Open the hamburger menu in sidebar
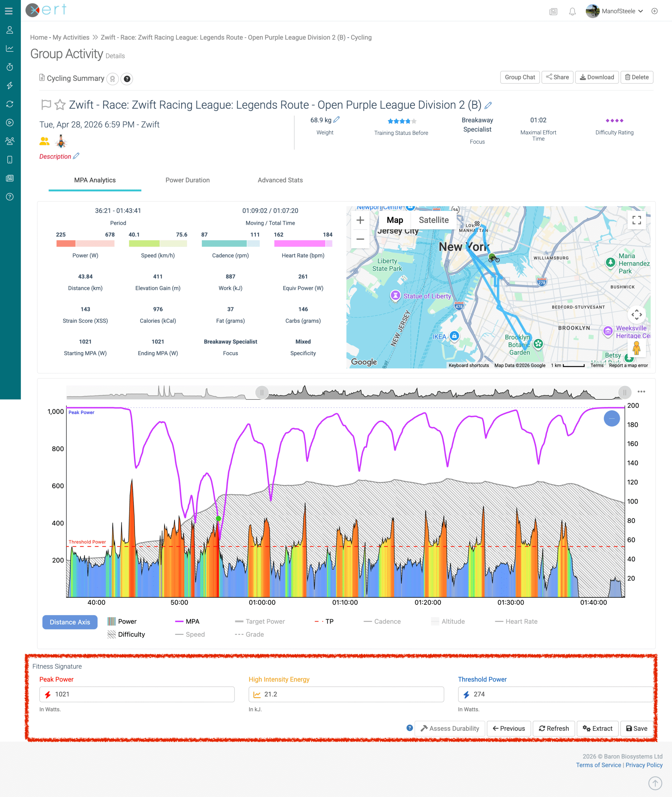672x797 pixels. click(x=9, y=11)
